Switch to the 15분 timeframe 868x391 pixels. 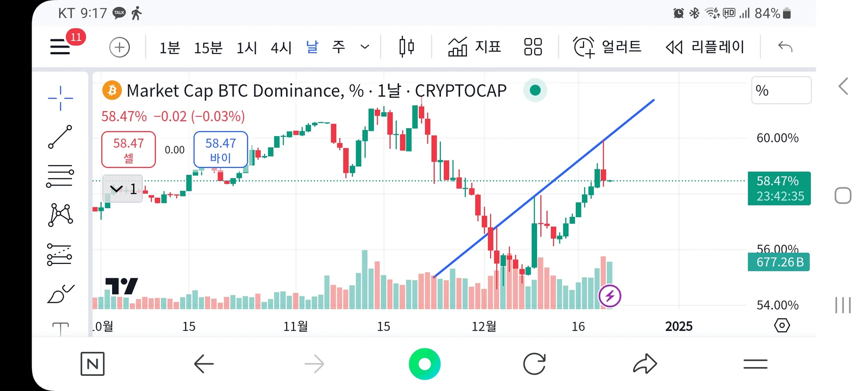coord(208,48)
